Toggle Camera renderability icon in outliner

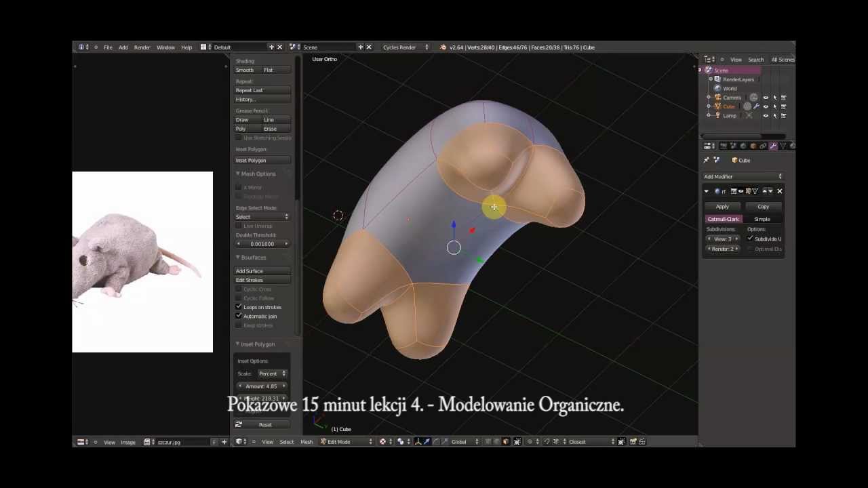point(783,98)
